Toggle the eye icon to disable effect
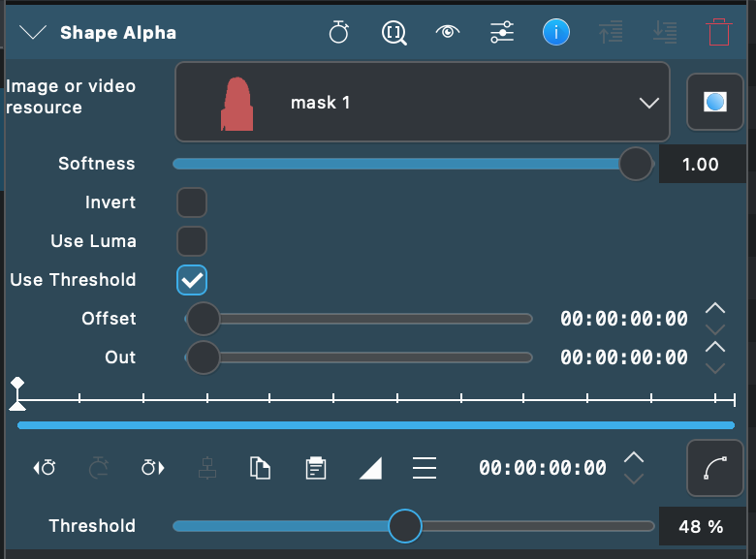 [x=448, y=32]
